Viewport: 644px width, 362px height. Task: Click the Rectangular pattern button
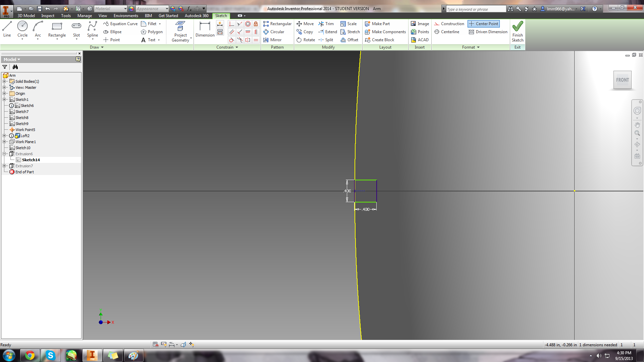click(277, 24)
